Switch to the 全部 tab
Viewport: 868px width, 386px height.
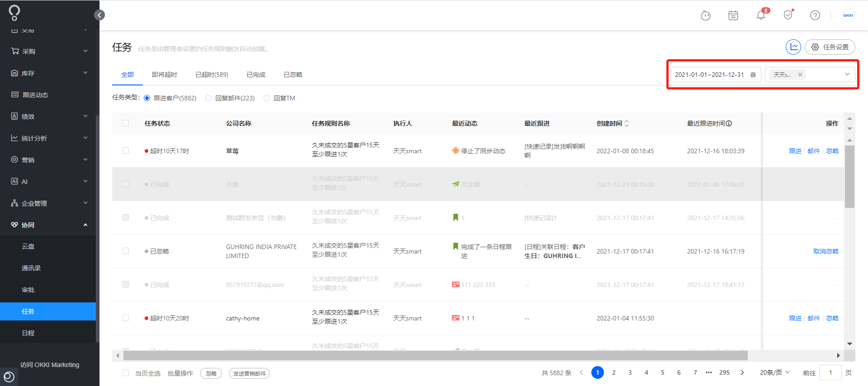pos(127,75)
